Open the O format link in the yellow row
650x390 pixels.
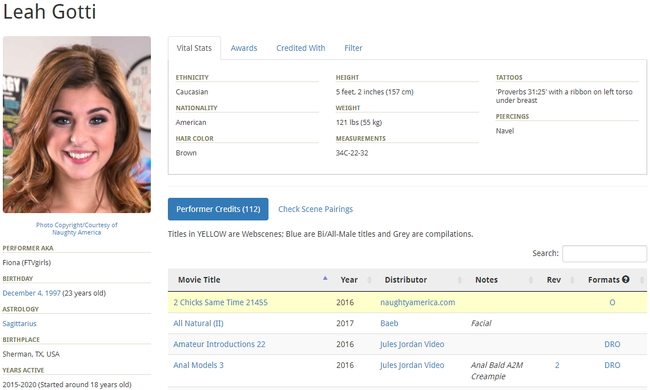(612, 303)
